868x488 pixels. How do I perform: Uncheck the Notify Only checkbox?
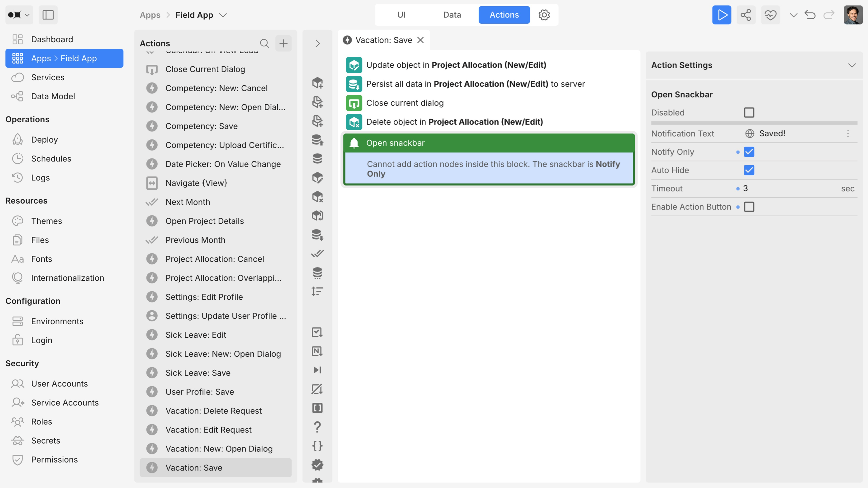(749, 152)
